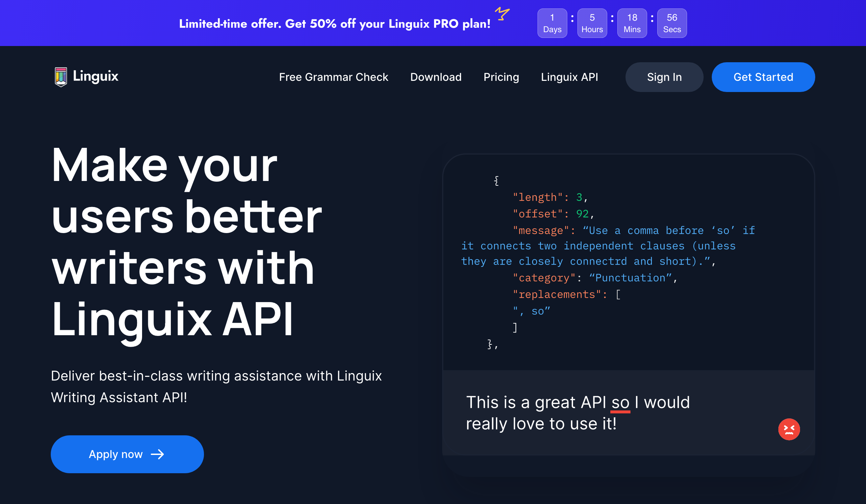Image resolution: width=866 pixels, height=504 pixels.
Task: Go to the Download menu item
Action: 436,77
